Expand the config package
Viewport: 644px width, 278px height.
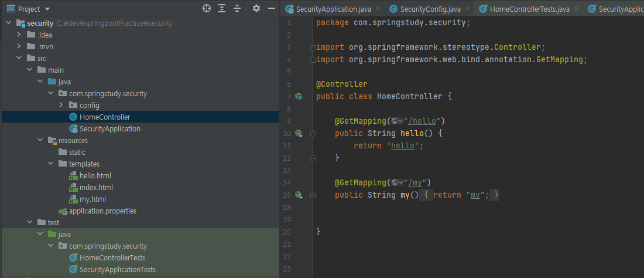coord(61,106)
